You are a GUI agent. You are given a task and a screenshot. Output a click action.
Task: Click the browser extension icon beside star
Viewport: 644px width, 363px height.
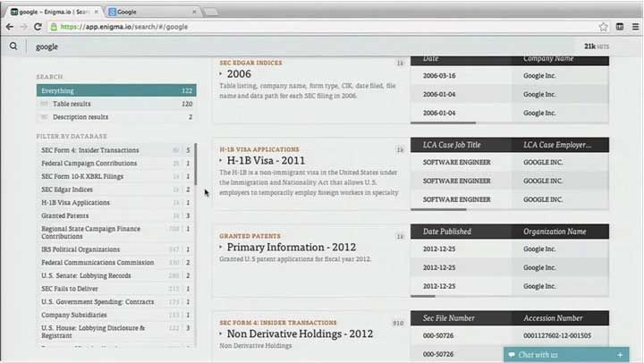coord(620,27)
